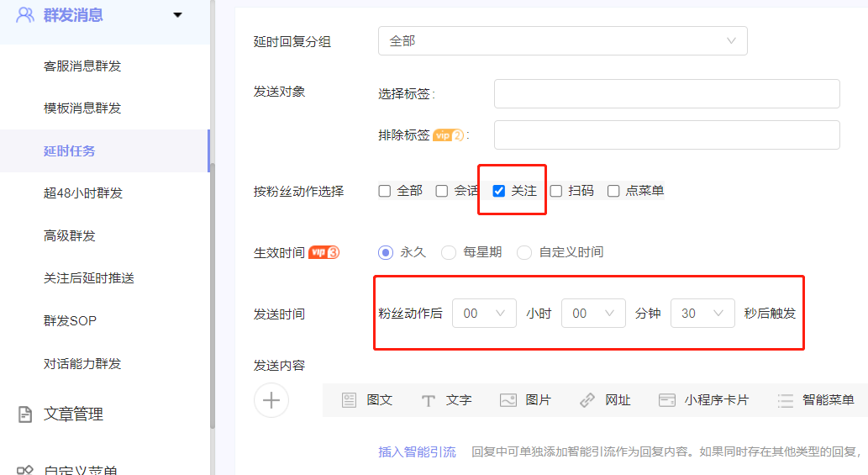This screenshot has height=475, width=868.
Task: Open the 延时回复分组 dropdown showing 全部
Action: (562, 41)
